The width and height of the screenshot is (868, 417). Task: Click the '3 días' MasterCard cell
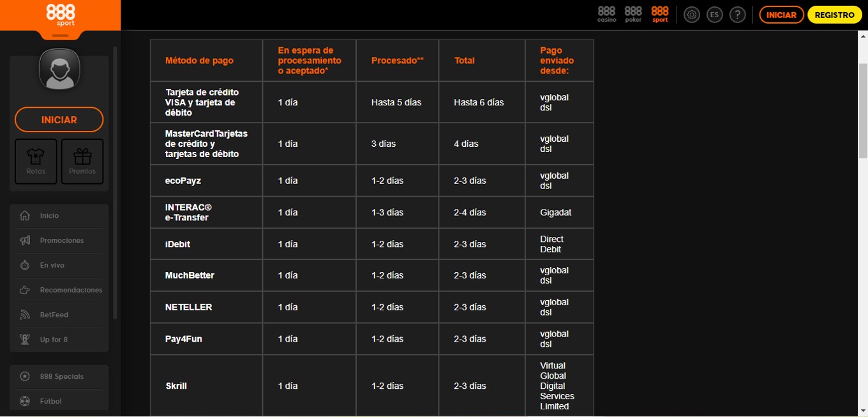pyautogui.click(x=397, y=144)
